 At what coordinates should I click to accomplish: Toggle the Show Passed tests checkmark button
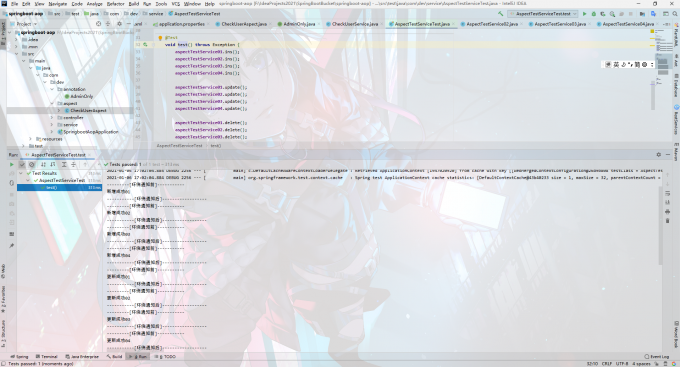(x=22, y=164)
